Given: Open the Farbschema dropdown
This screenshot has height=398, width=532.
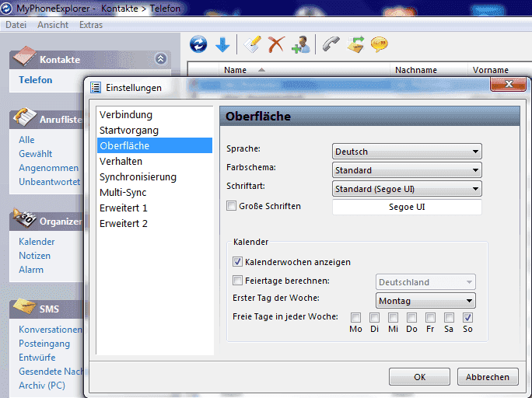Looking at the screenshot, I should click(407, 170).
